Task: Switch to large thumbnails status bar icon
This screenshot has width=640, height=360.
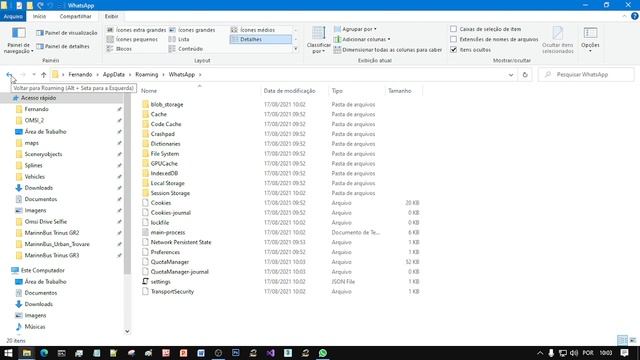Action: 633,340
